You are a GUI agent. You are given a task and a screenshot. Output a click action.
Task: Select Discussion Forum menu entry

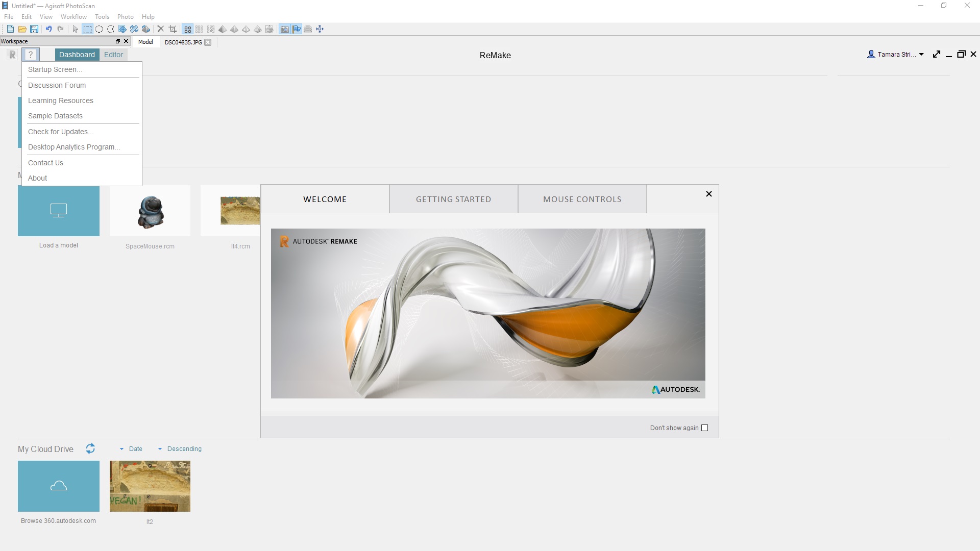(x=82, y=85)
